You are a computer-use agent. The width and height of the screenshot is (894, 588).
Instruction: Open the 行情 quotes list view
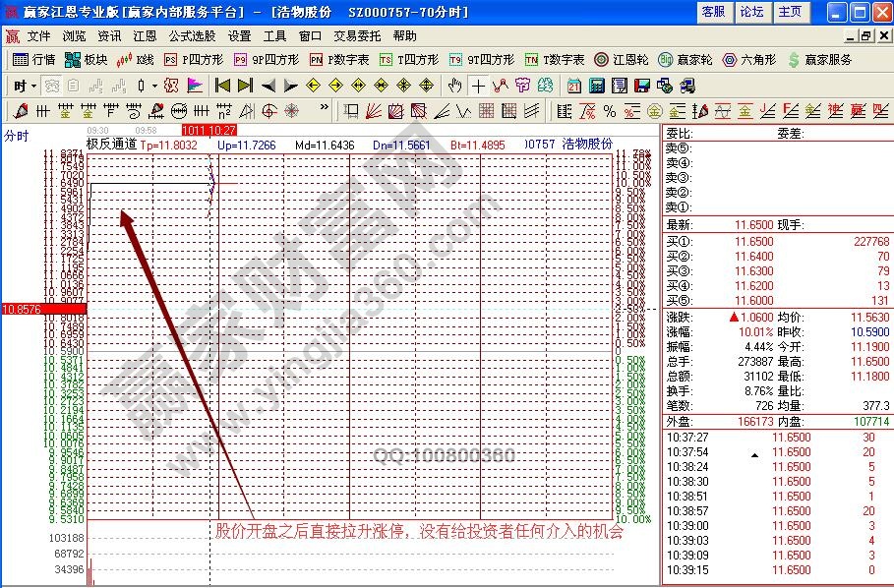[34, 60]
